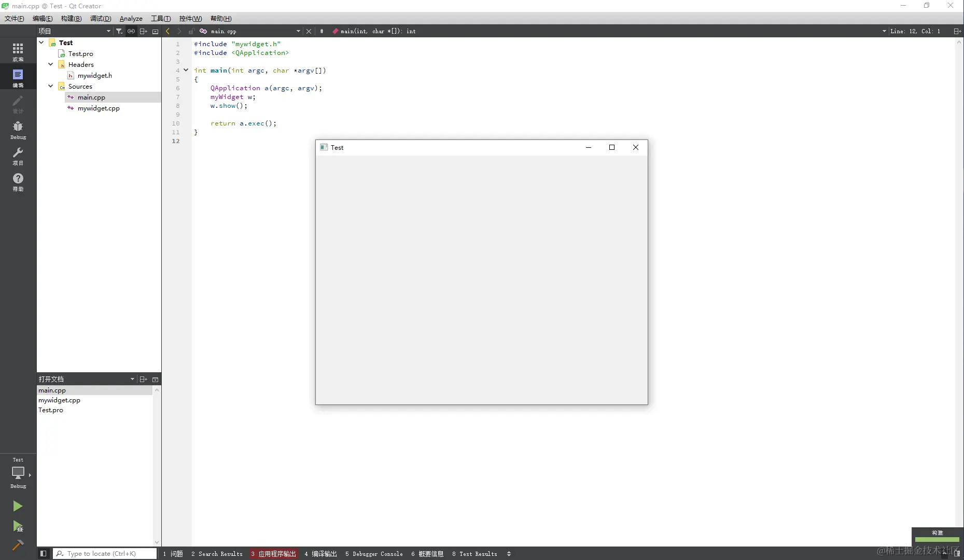Start debugging with the run-with-bug button
Viewport: 964px width, 560px height.
coord(18,527)
